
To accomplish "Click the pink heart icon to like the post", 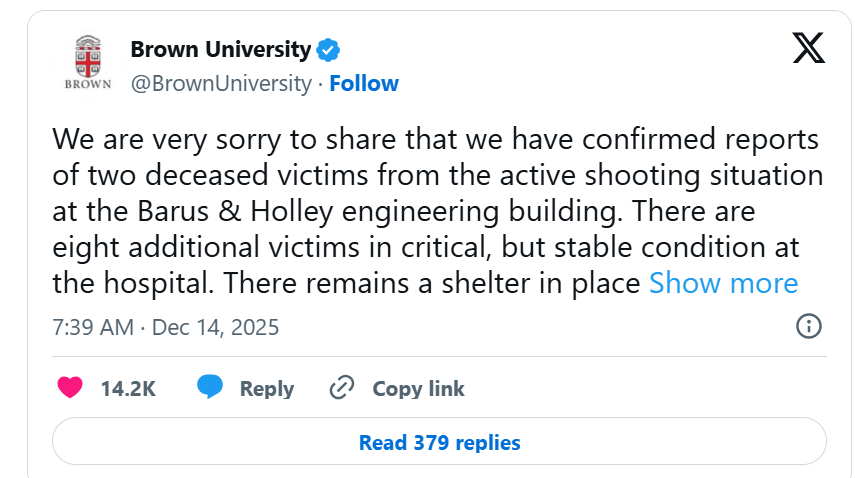I will (70, 388).
